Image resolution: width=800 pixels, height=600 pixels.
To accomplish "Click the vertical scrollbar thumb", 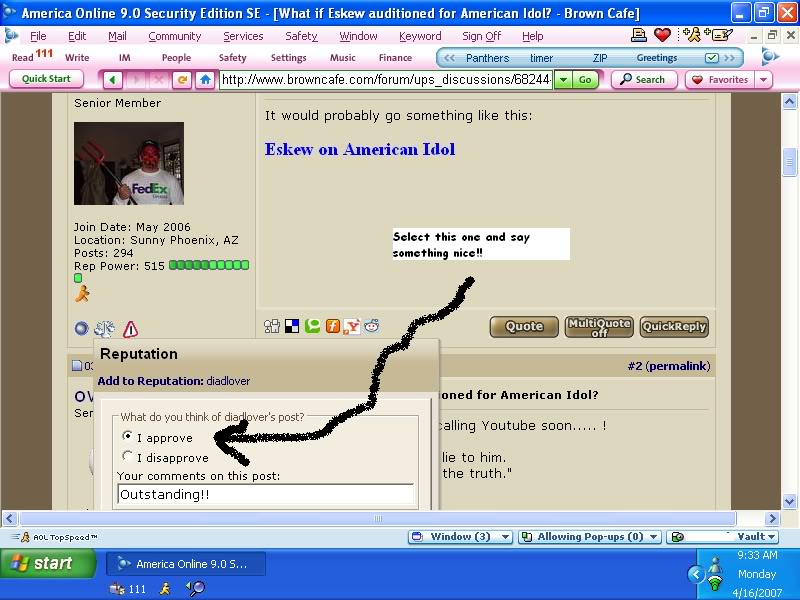I will (x=789, y=162).
